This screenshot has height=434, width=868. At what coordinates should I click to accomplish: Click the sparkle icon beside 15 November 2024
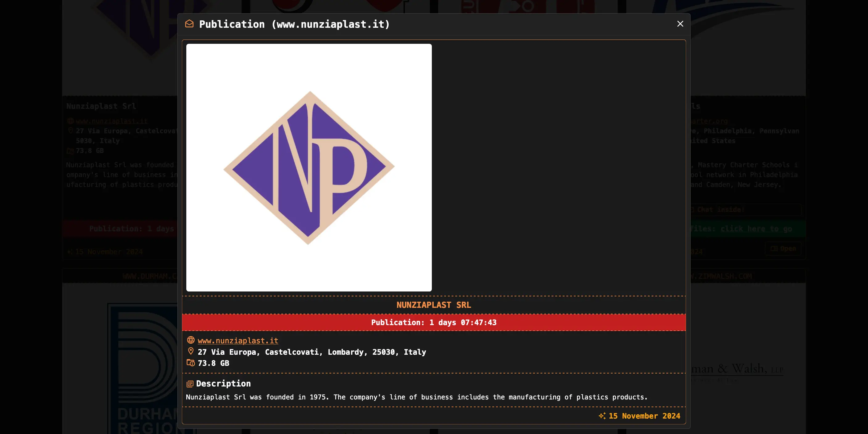(x=602, y=416)
